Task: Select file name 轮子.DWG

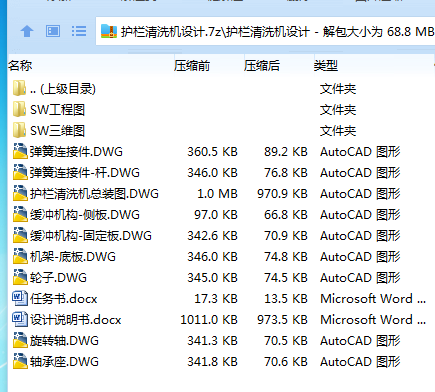Action: tap(58, 278)
